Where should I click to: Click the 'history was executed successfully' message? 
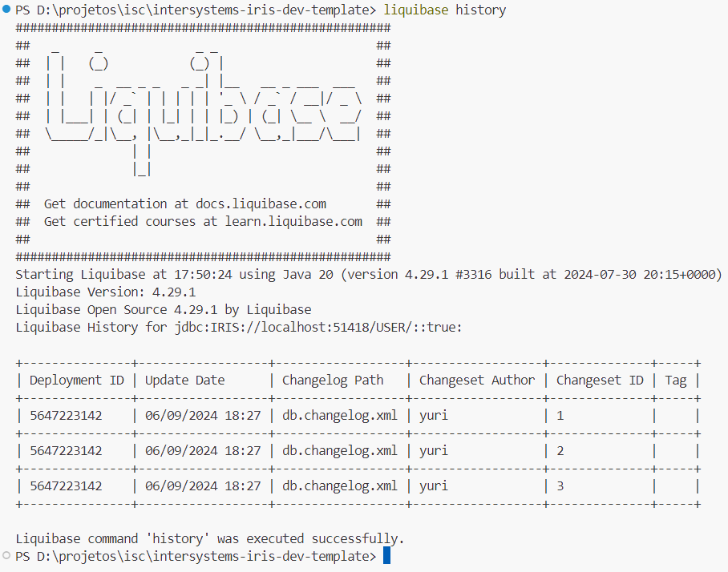210,538
